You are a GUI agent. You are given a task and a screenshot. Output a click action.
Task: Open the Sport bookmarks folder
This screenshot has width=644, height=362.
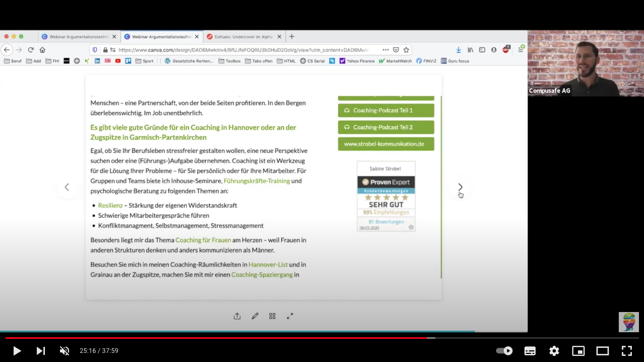tap(144, 61)
